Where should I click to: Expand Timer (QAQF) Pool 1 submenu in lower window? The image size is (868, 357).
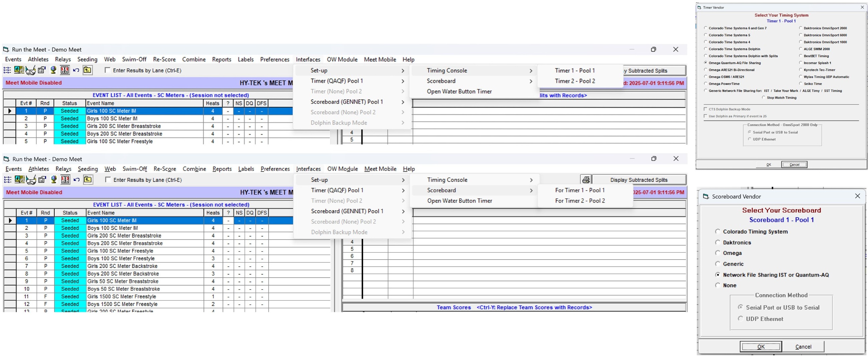point(353,190)
